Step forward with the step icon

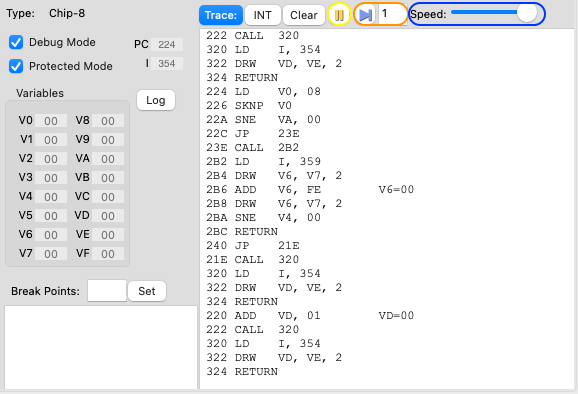365,15
